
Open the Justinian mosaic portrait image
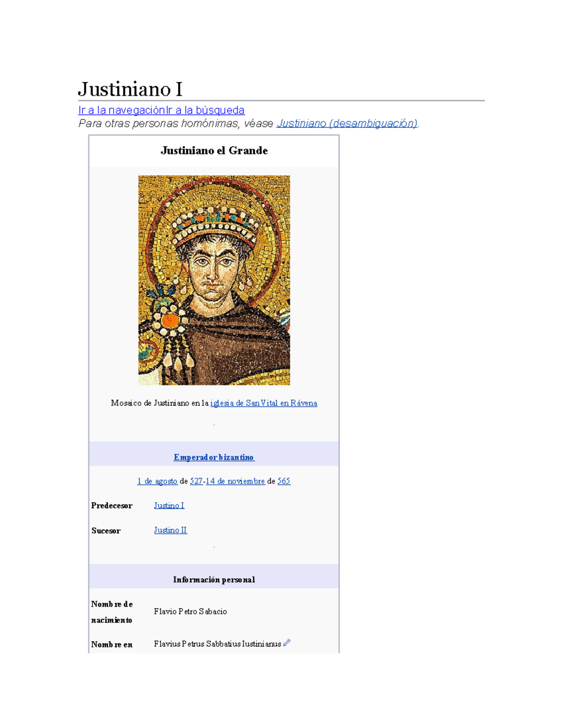(x=214, y=280)
